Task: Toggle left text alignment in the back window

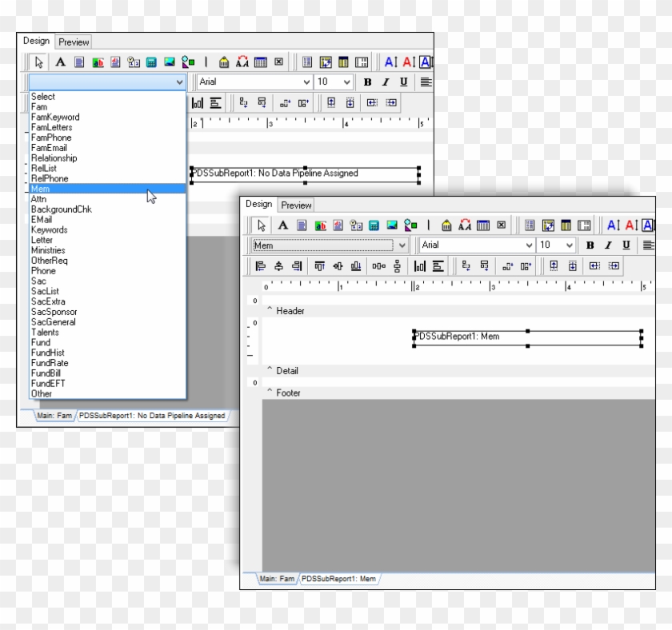Action: pyautogui.click(x=426, y=82)
